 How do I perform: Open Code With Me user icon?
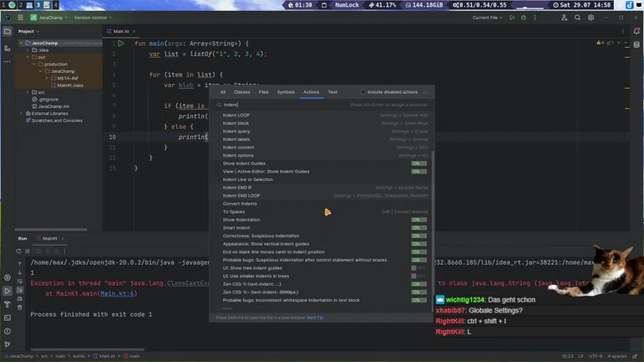(563, 18)
